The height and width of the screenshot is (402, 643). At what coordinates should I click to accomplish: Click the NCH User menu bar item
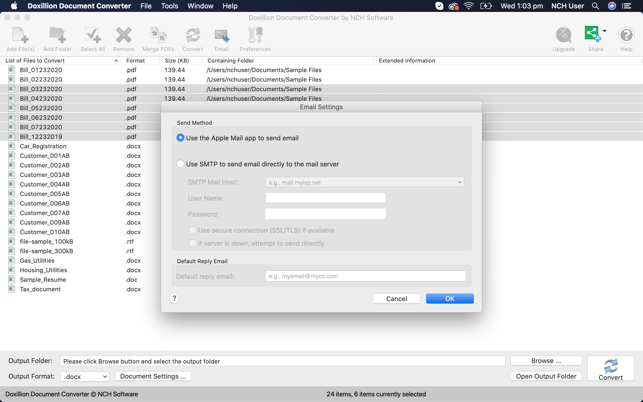pyautogui.click(x=568, y=6)
